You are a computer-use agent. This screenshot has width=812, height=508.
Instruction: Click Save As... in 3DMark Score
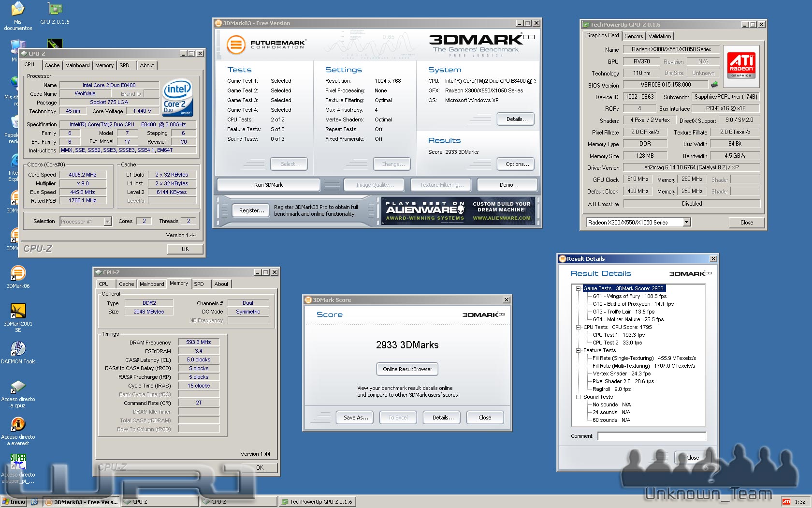[355, 418]
